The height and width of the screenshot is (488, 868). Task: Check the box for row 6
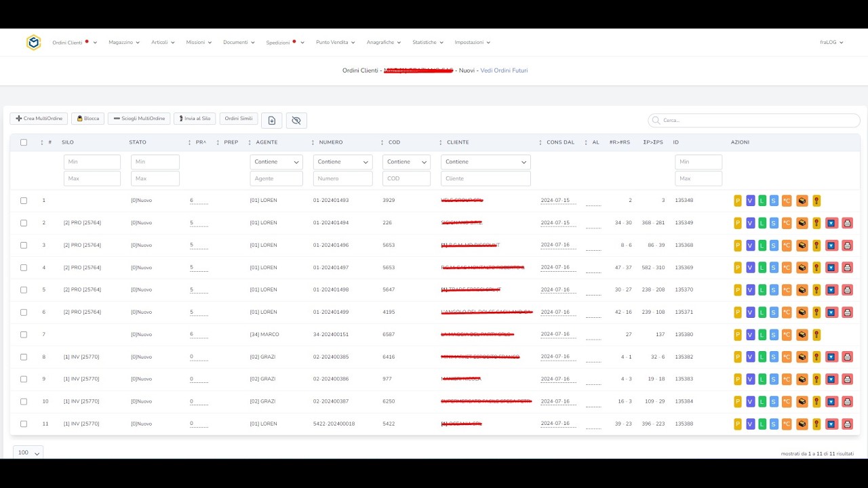tap(24, 312)
